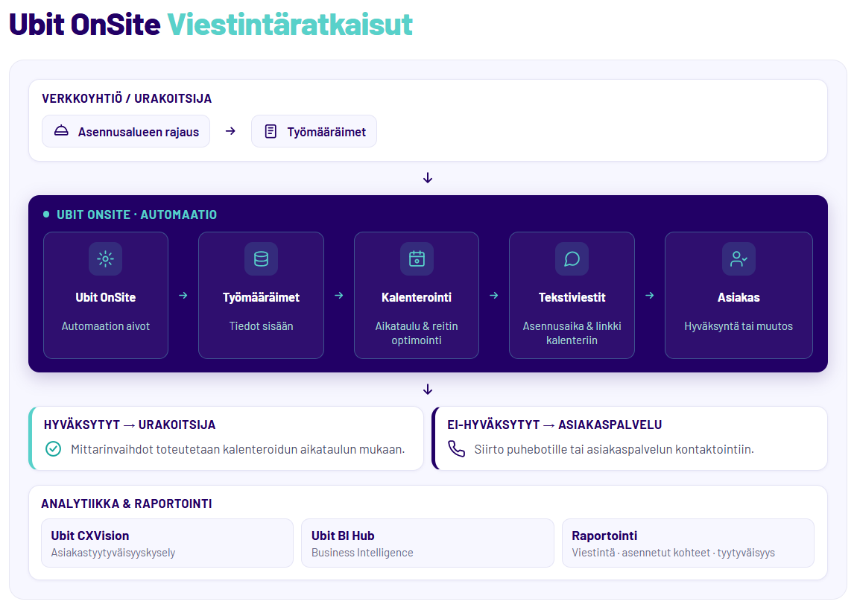Image resolution: width=857 pixels, height=616 pixels.
Task: Click the teal dot before UBIT ONSITE · AUTOMAATIO
Action: click(46, 215)
